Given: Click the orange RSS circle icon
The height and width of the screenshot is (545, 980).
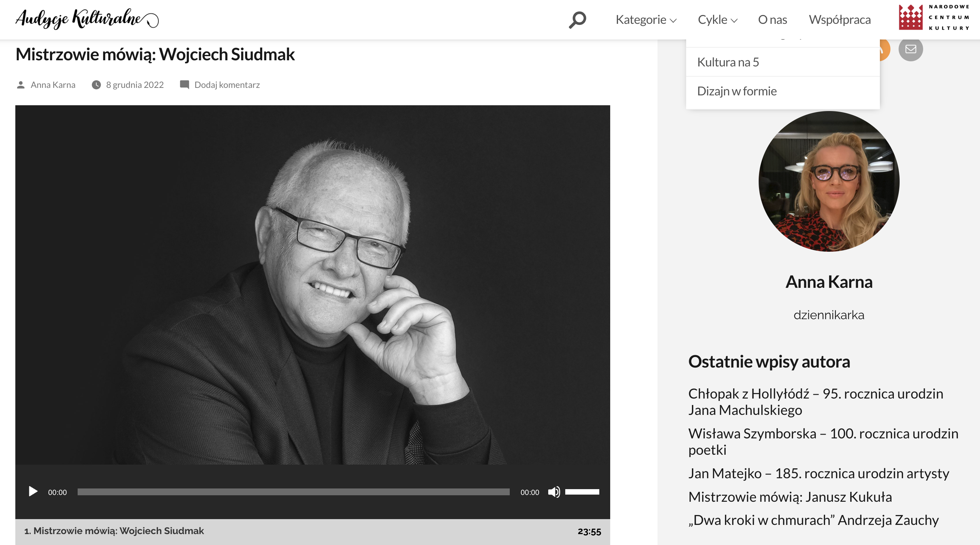Looking at the screenshot, I should point(885,50).
